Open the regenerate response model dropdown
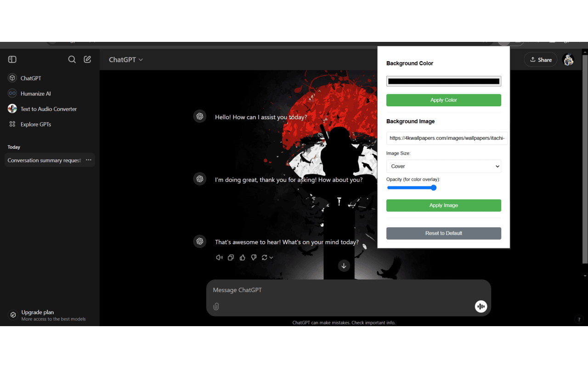588x368 pixels. [267, 258]
